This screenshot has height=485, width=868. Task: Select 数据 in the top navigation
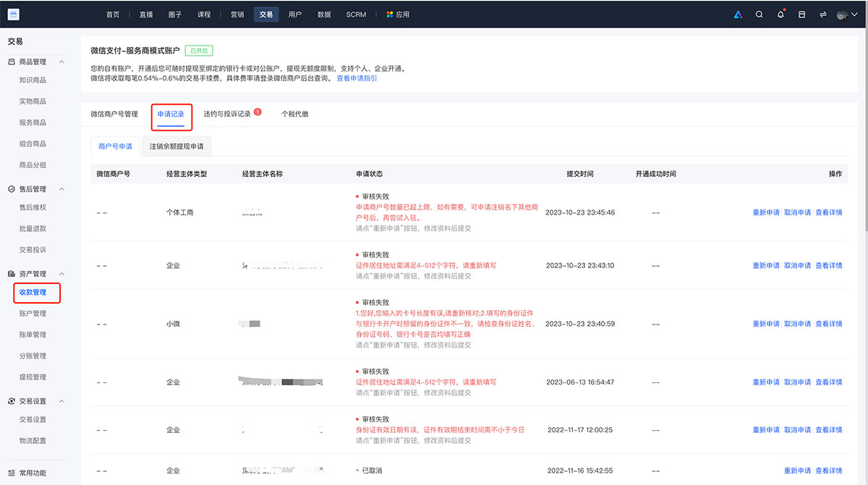click(324, 14)
